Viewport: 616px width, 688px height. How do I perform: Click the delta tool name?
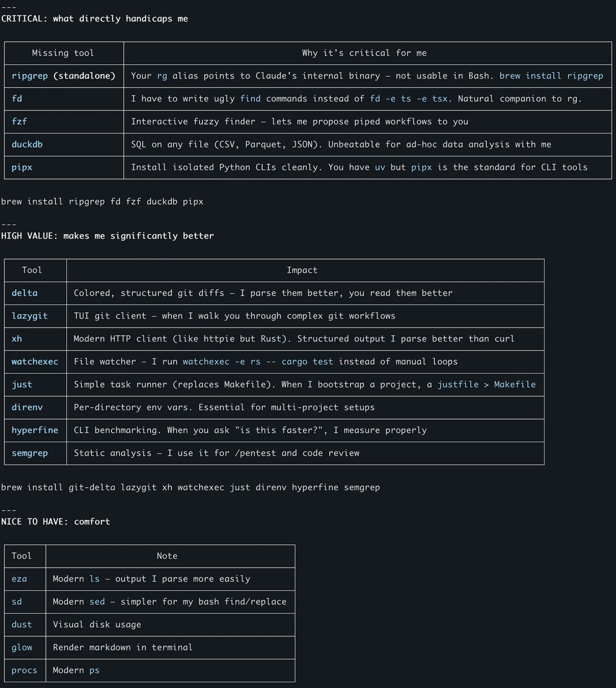(x=24, y=293)
